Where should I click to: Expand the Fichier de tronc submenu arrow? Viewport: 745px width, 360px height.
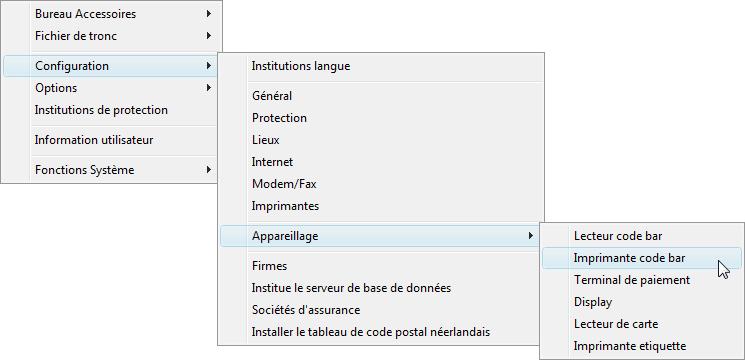pyautogui.click(x=209, y=36)
